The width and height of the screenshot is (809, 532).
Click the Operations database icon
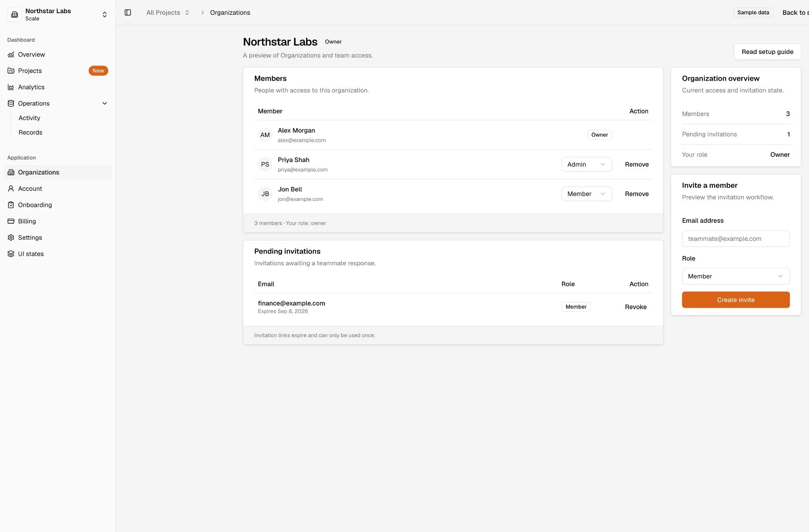tap(11, 103)
